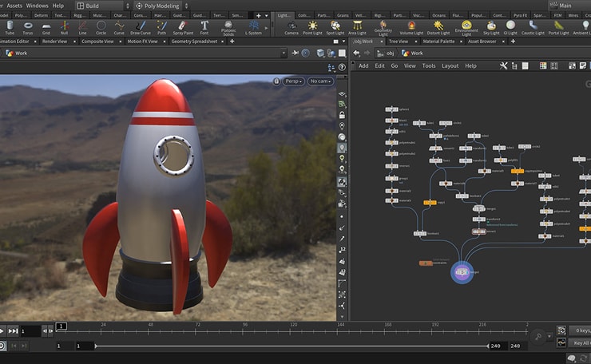Open the No cam camera dropdown
Image resolution: width=591 pixels, height=364 pixels.
322,81
